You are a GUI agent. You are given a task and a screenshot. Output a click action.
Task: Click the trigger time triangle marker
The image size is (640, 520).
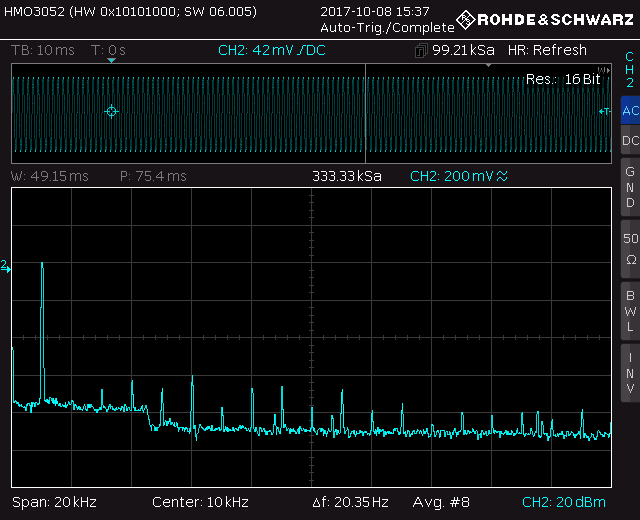(x=112, y=61)
